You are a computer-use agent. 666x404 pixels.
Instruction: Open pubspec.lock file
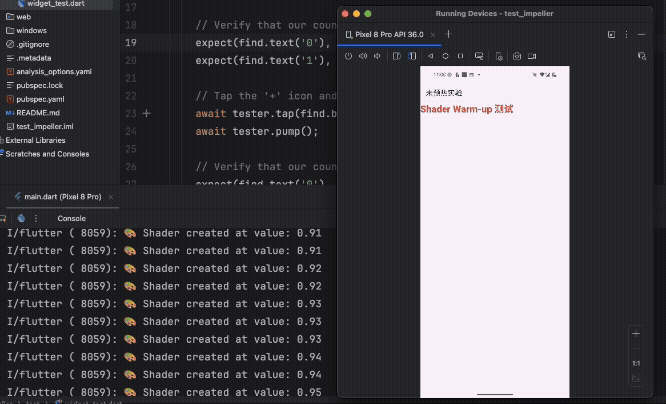click(35, 85)
